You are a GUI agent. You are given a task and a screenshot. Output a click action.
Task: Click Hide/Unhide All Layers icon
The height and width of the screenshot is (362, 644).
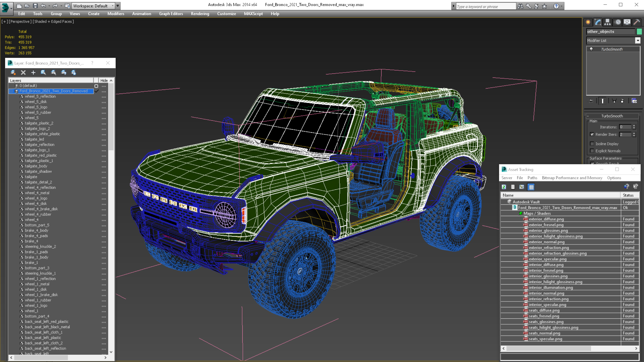click(64, 72)
